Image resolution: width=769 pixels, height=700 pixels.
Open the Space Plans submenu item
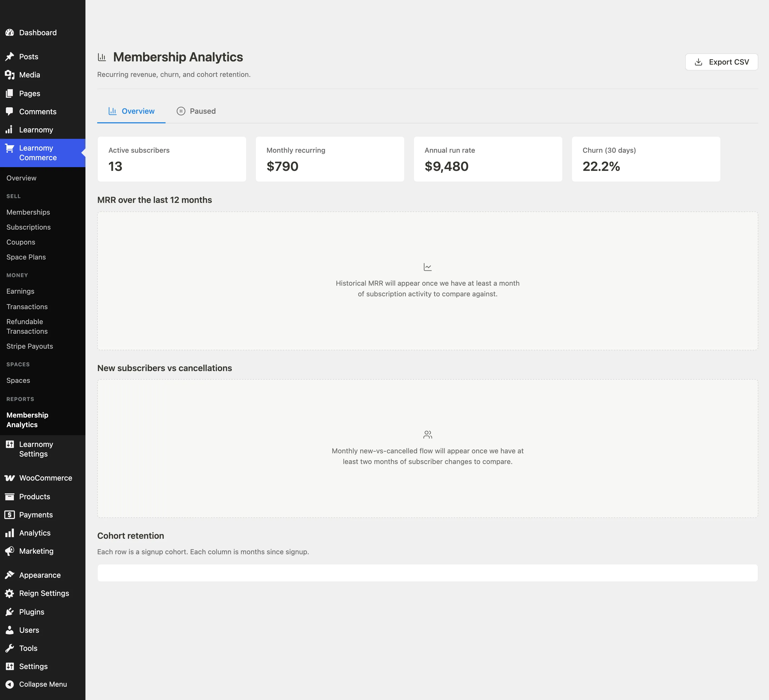26,257
